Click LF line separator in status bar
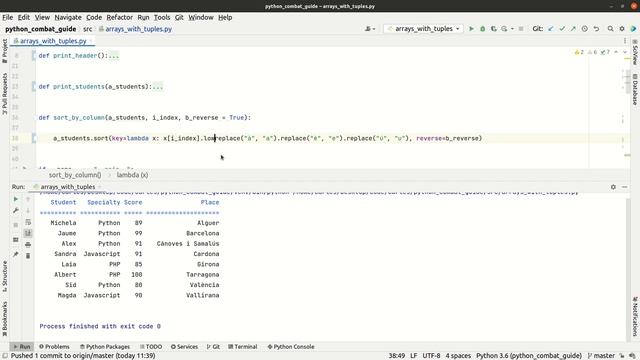 coord(413,356)
